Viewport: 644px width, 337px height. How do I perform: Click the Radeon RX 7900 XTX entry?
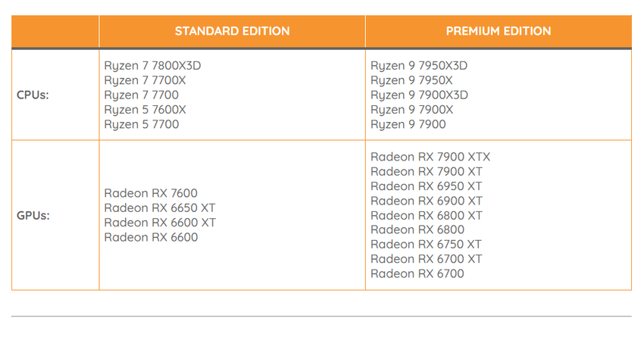430,157
